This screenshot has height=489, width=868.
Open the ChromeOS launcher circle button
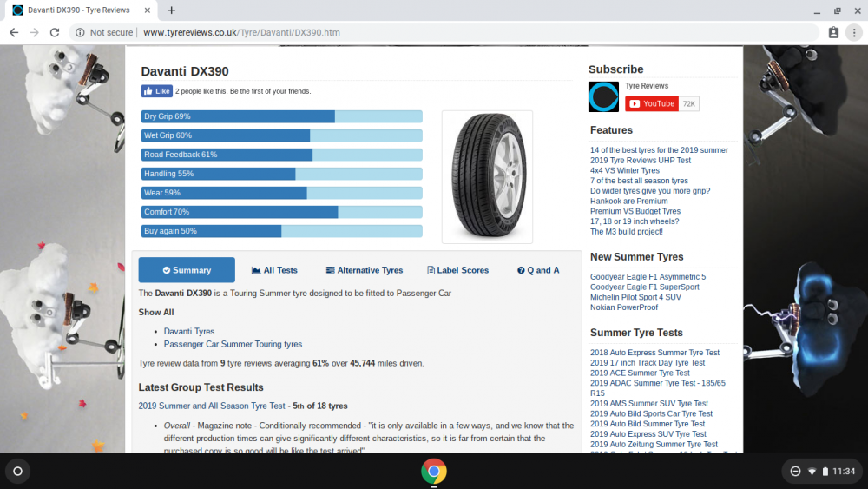[x=17, y=472]
